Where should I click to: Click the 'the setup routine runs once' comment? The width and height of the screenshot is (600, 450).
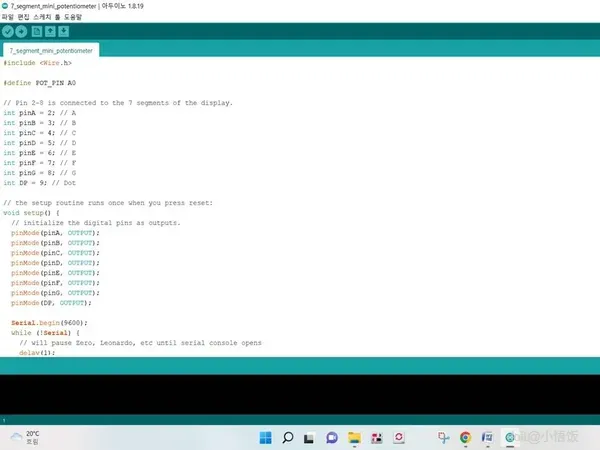pos(108,203)
